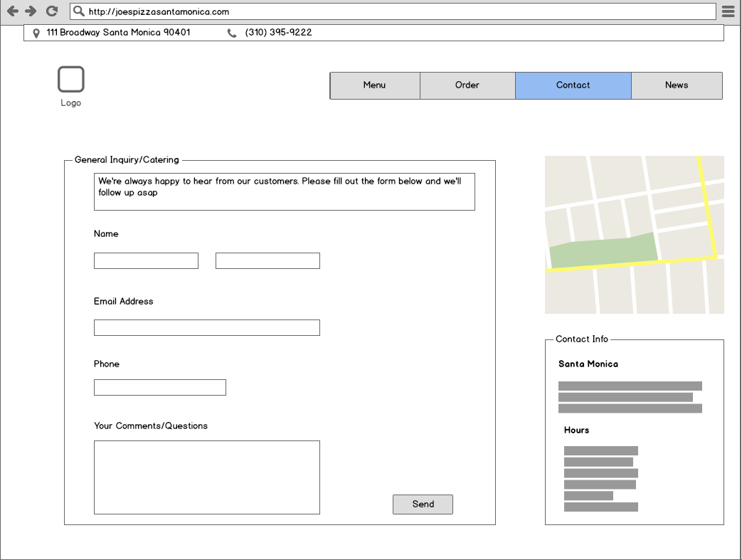Click the street map image

(x=634, y=235)
